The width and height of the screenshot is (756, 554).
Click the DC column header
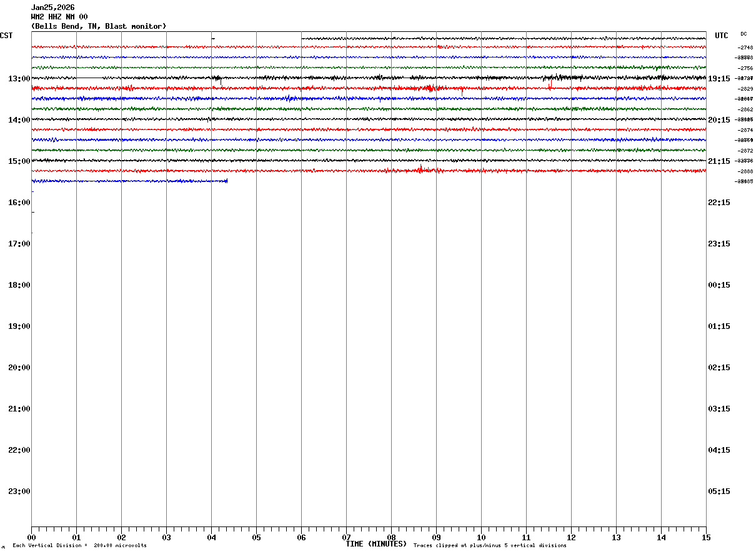[x=744, y=34]
